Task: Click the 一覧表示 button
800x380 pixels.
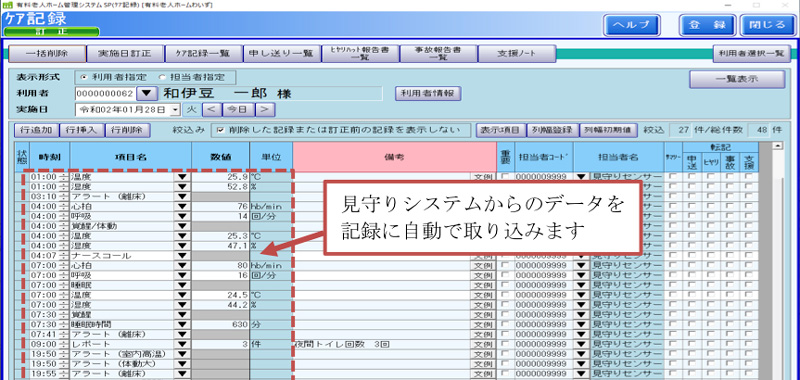Action: 737,80
